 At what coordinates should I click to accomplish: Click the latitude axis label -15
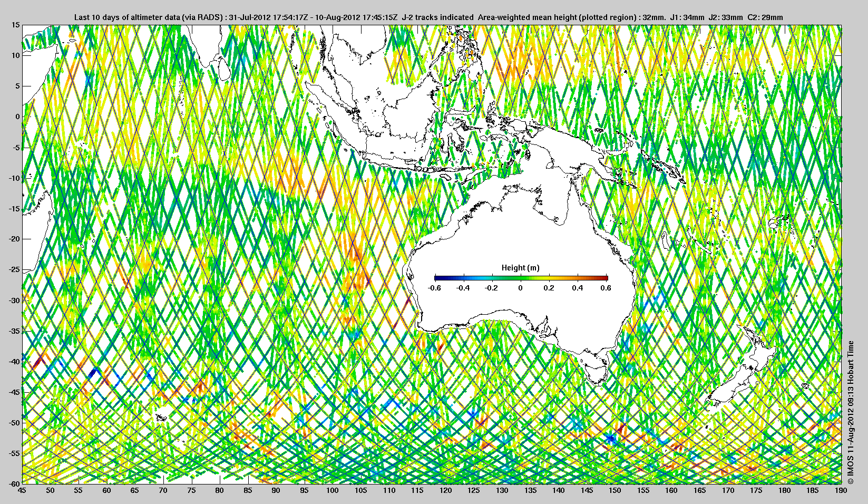point(14,209)
